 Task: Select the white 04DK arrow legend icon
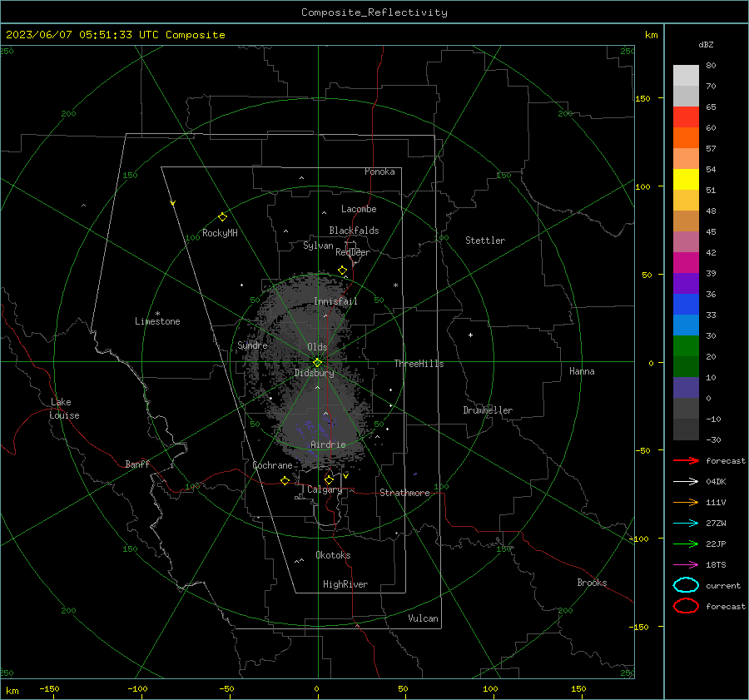tap(686, 481)
